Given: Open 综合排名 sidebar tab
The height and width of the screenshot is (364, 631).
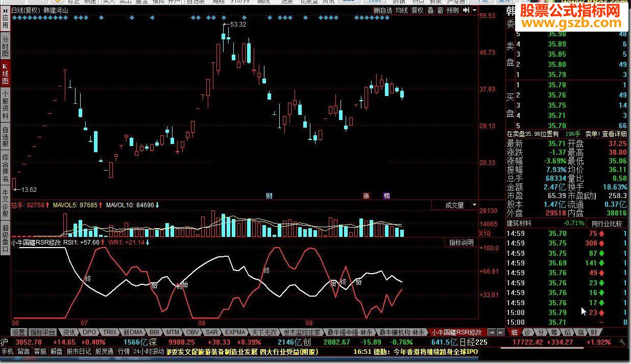Looking at the screenshot, I should coord(5,168).
